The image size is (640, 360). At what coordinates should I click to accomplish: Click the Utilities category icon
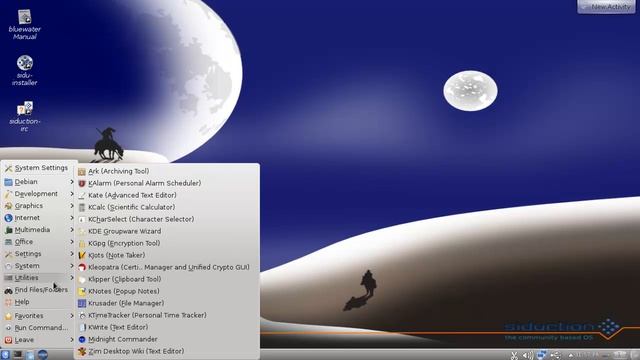click(x=8, y=278)
